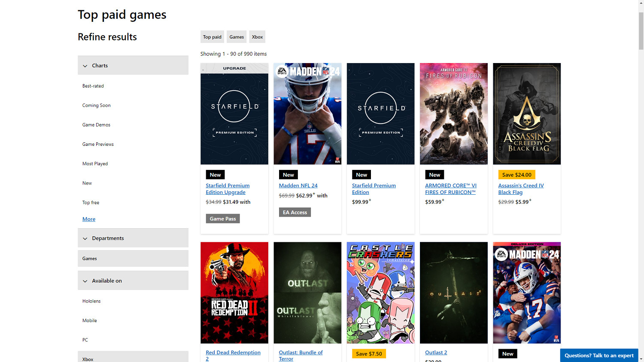The width and height of the screenshot is (644, 362).
Task: Select the Most Played chart
Action: pyautogui.click(x=95, y=163)
